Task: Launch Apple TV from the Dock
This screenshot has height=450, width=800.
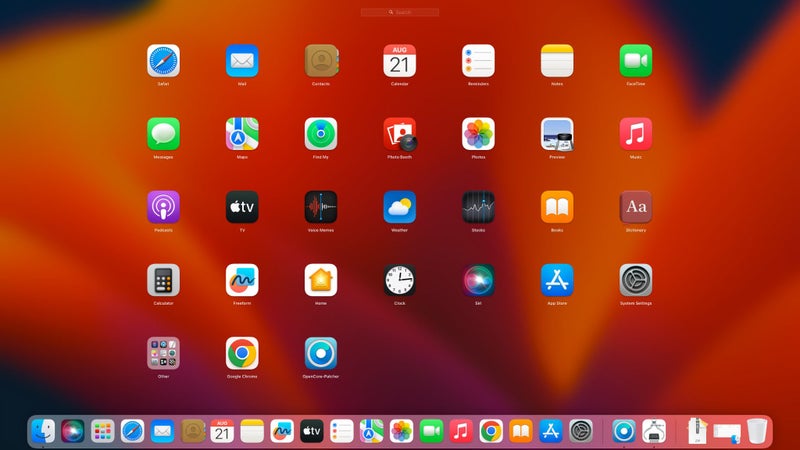Action: click(312, 432)
